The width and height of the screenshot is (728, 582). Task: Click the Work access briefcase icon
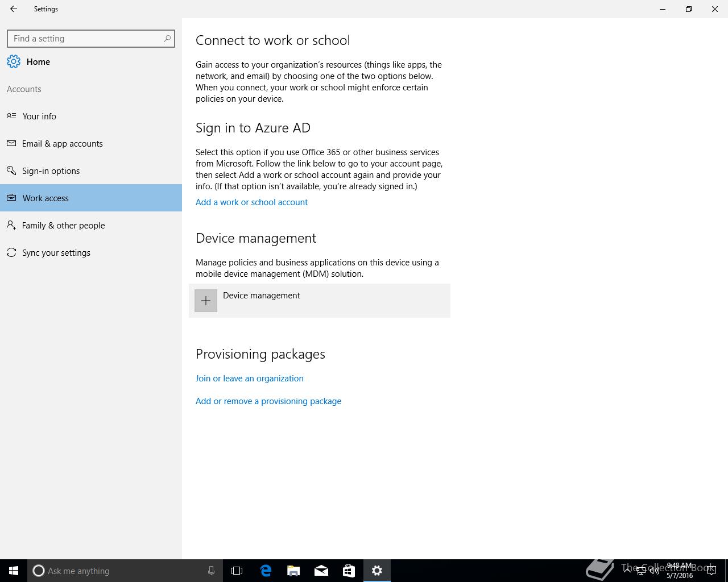[x=11, y=198]
